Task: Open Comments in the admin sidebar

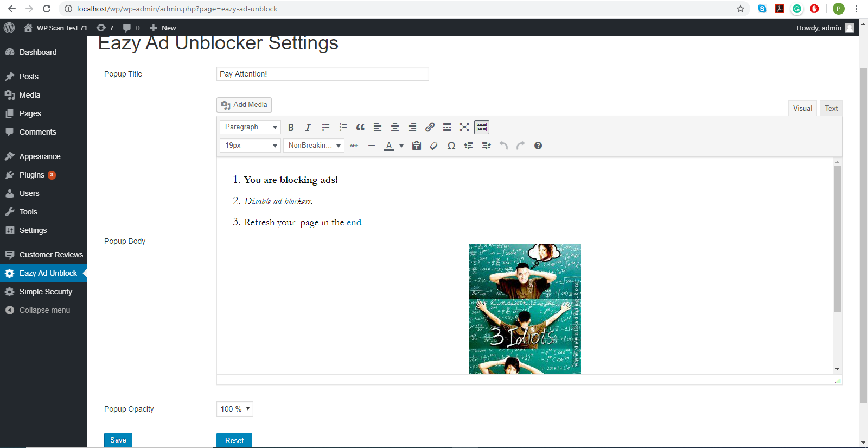Action: click(x=43, y=132)
